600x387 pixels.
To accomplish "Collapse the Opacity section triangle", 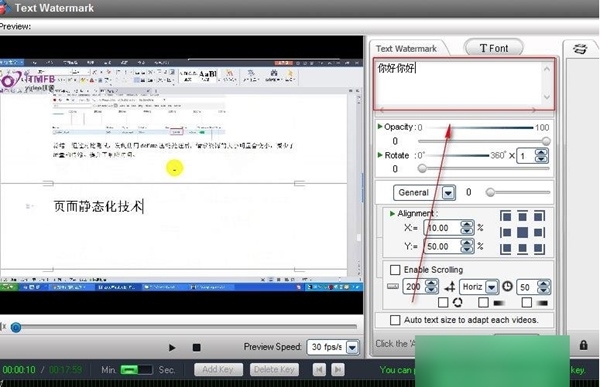I will pyautogui.click(x=380, y=126).
